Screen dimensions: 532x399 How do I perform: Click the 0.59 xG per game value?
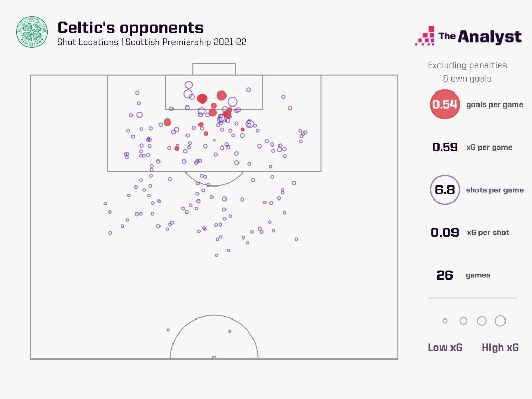click(445, 147)
